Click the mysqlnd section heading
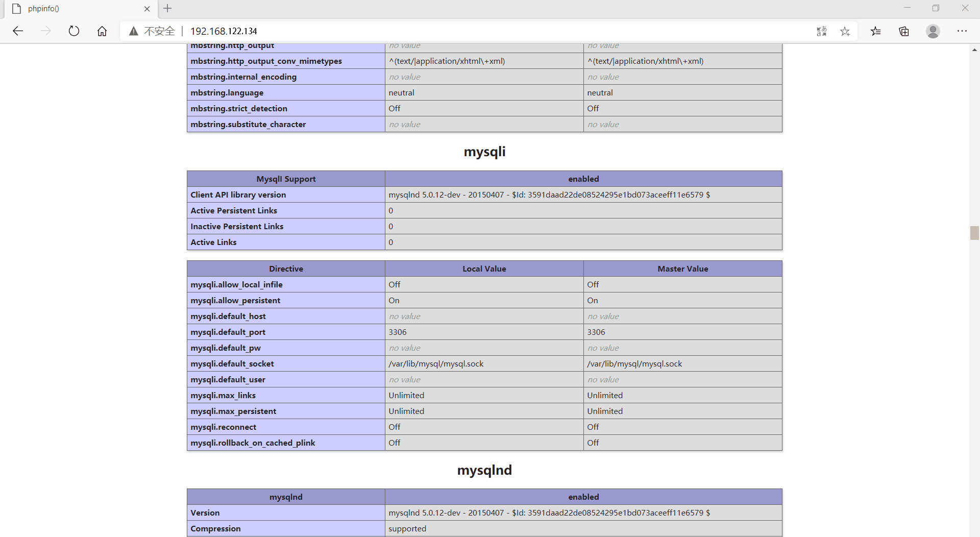The image size is (980, 537). click(x=484, y=470)
